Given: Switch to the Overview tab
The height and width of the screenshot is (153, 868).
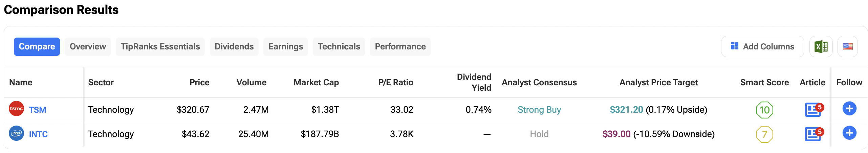Looking at the screenshot, I should [88, 47].
